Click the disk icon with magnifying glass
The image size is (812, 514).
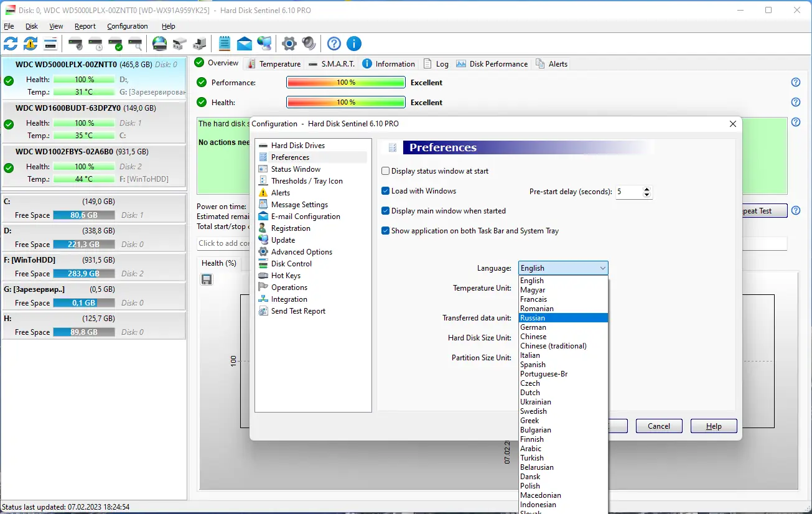click(x=135, y=44)
